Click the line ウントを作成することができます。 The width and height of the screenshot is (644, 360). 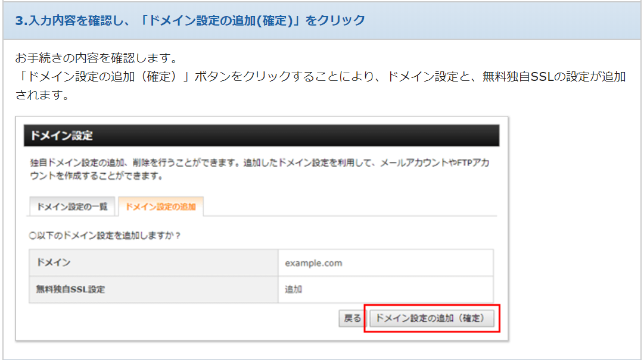click(x=97, y=177)
